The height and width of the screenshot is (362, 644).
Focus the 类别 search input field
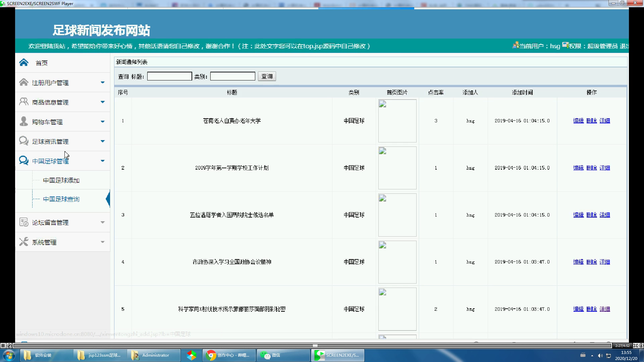tap(232, 76)
